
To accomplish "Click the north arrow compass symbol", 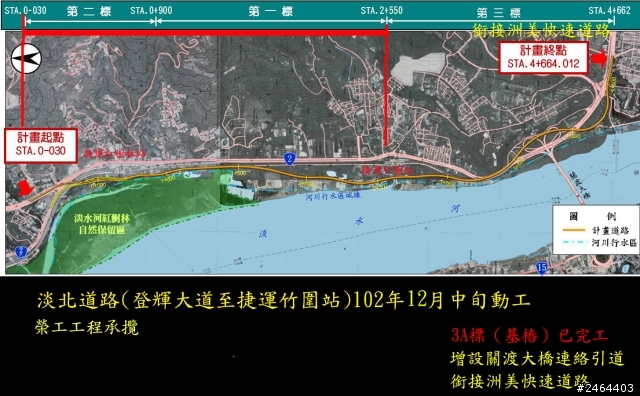I will (26, 59).
